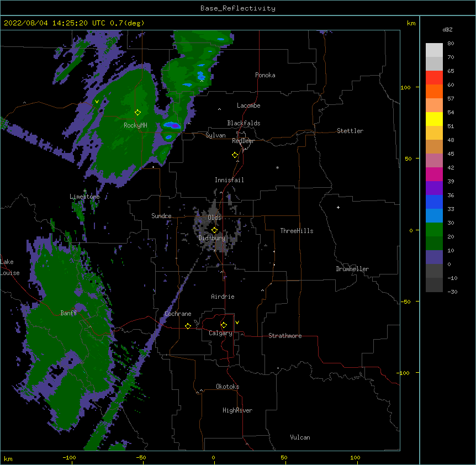476x465 pixels.
Task: Click the Innisfail city label
Action: point(229,180)
